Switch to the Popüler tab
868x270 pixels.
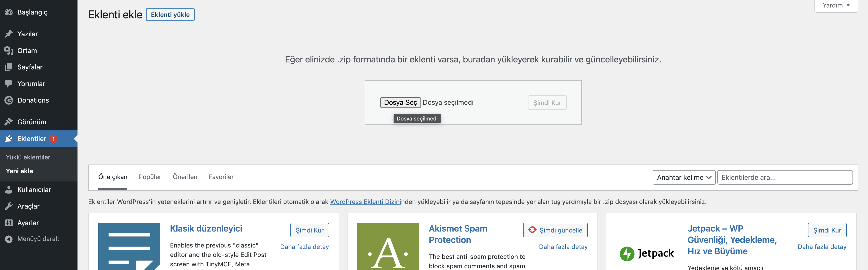[x=150, y=177]
